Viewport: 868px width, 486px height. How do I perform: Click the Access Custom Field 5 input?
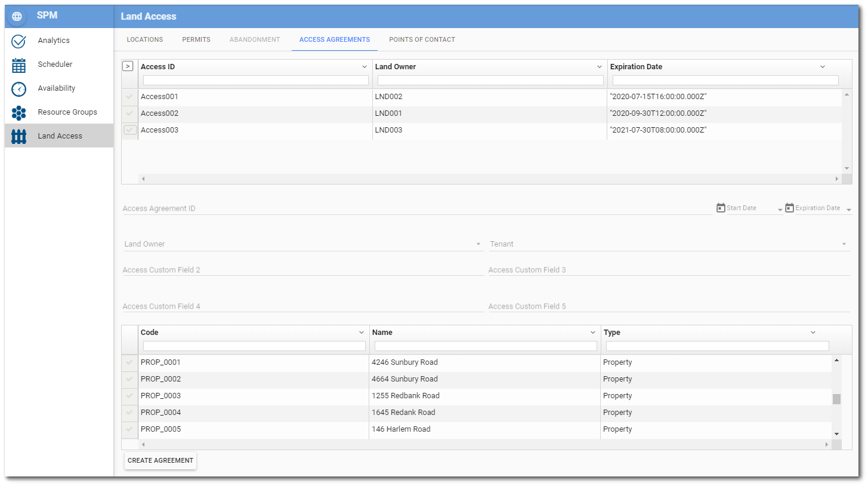pyautogui.click(x=669, y=306)
